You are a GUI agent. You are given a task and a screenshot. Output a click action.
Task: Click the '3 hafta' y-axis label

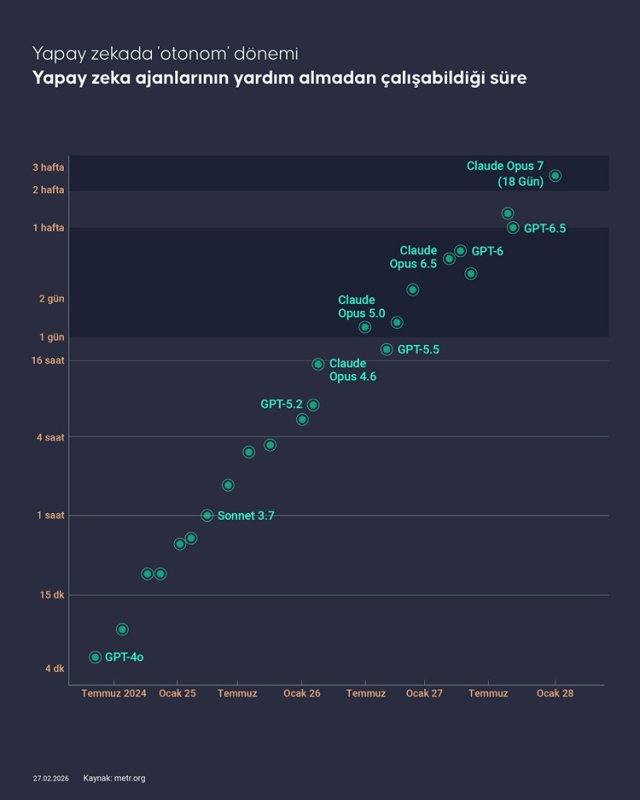coord(49,167)
